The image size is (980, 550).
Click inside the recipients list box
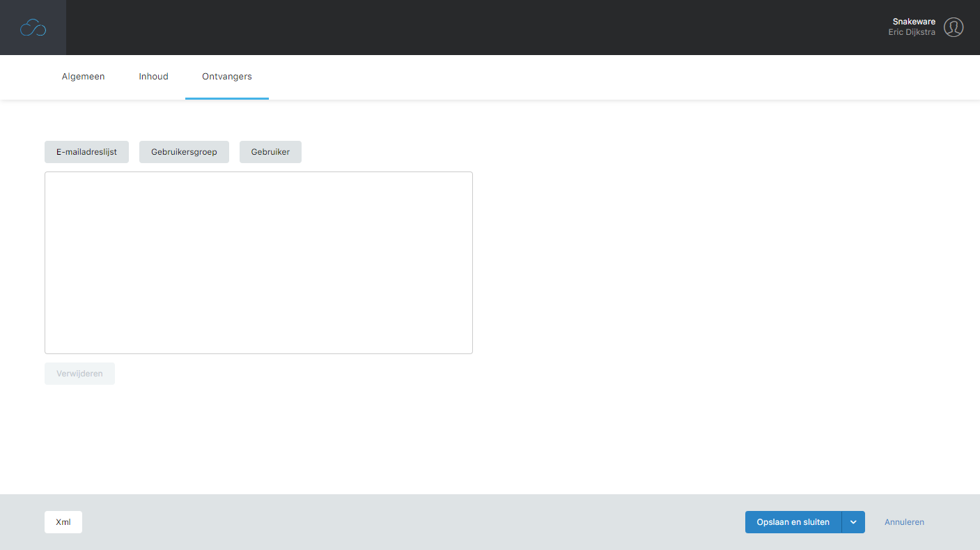pos(258,263)
